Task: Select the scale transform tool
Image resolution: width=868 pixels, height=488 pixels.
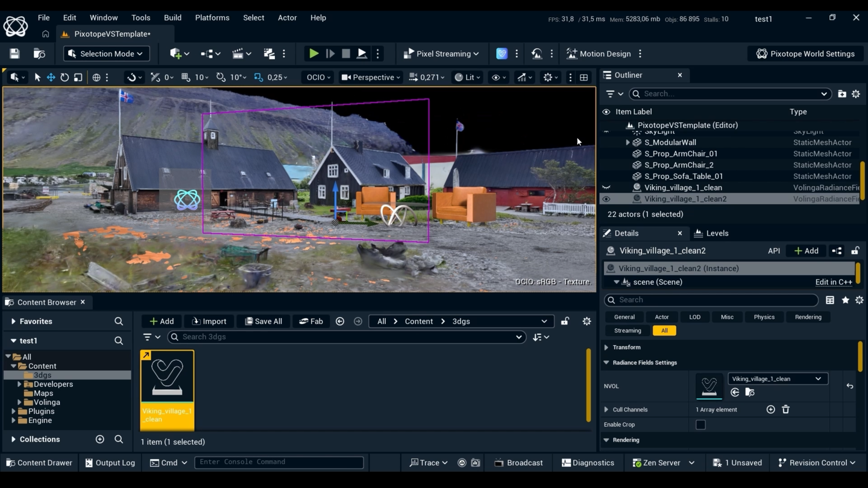Action: point(78,77)
